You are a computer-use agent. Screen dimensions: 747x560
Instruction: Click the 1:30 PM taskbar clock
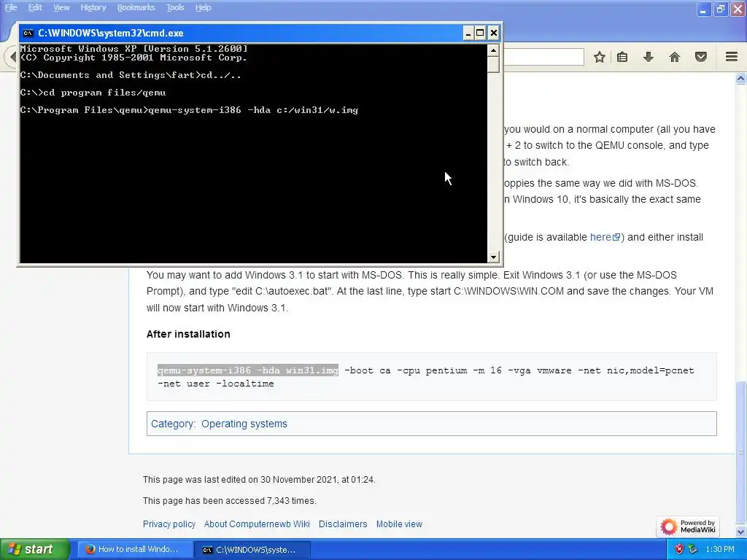click(720, 549)
